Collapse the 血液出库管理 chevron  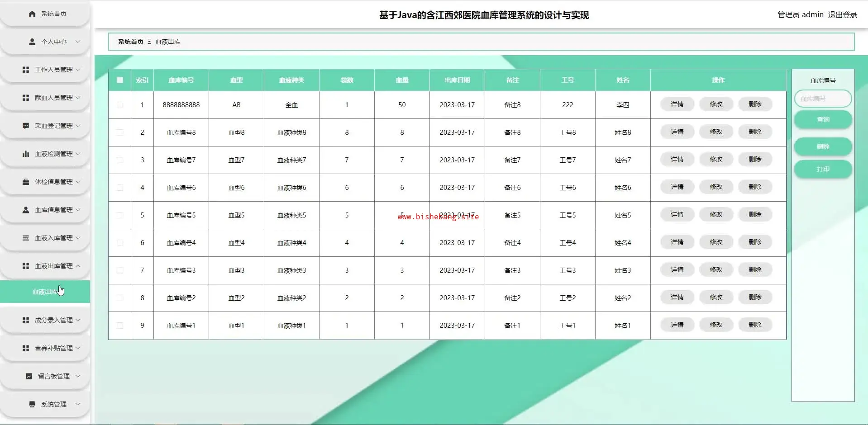pyautogui.click(x=78, y=266)
